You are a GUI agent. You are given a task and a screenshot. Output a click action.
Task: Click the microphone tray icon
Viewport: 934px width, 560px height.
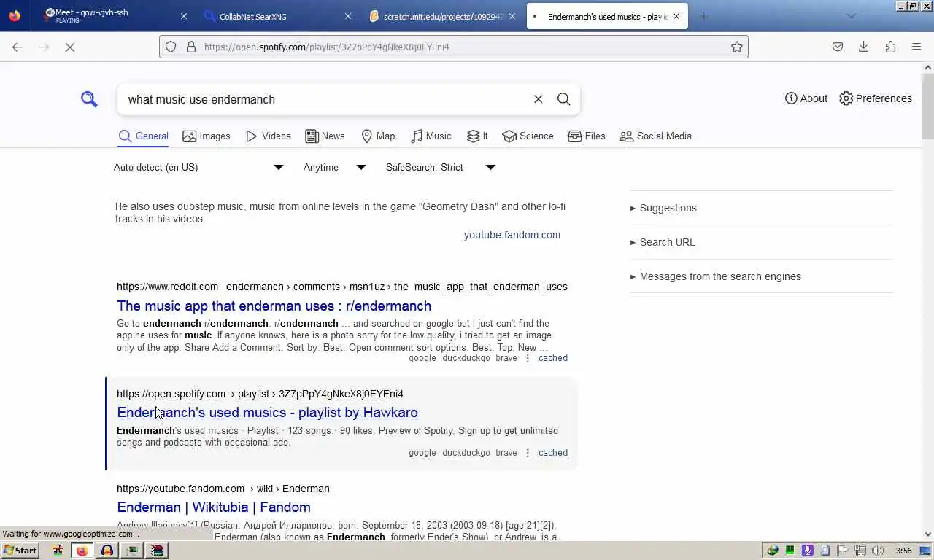pos(808,551)
